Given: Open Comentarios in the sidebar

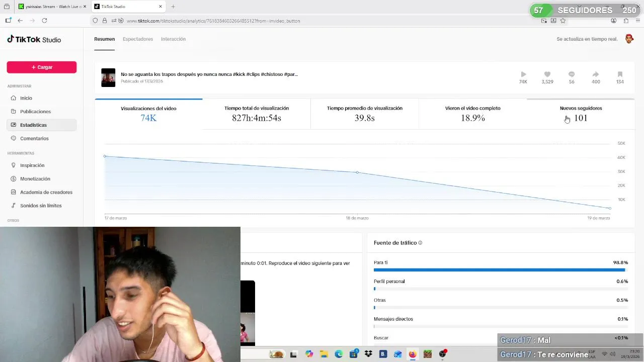Looking at the screenshot, I should click(x=42, y=138).
